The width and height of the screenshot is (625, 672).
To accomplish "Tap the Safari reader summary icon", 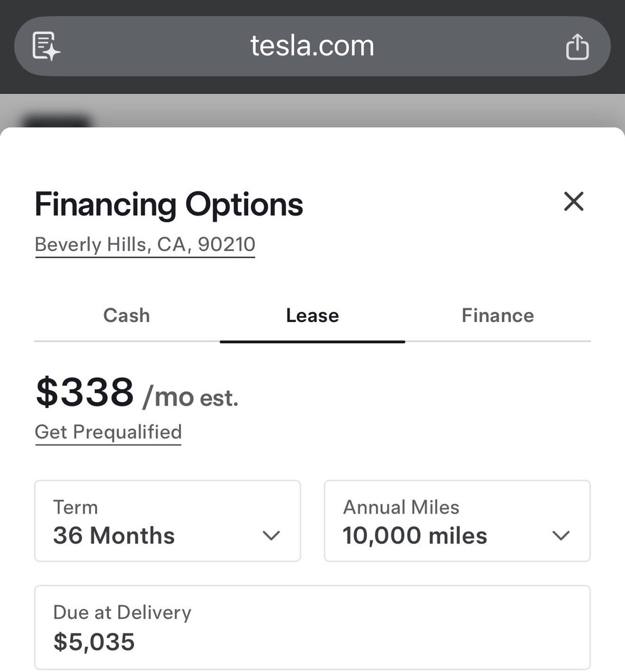I will (46, 46).
